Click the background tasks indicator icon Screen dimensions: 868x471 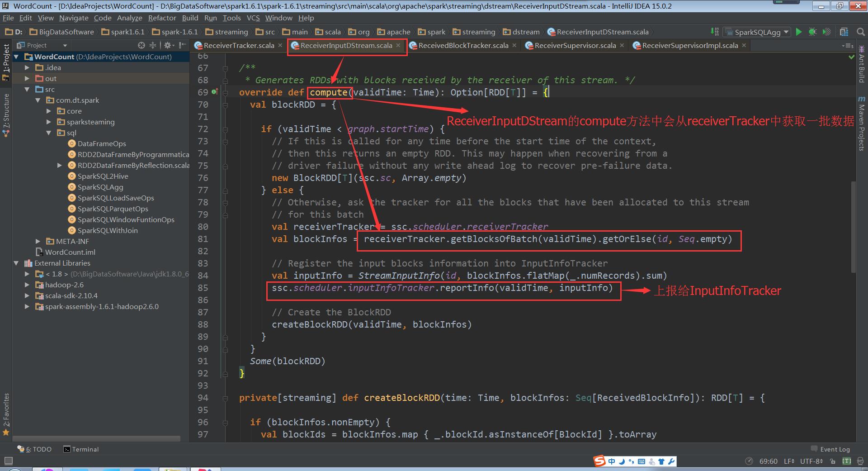749,461
